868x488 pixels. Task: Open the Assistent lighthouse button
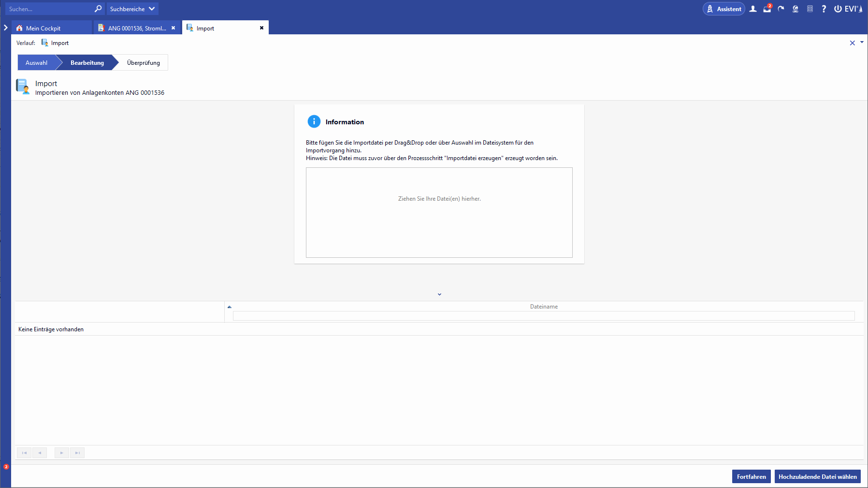coord(723,9)
